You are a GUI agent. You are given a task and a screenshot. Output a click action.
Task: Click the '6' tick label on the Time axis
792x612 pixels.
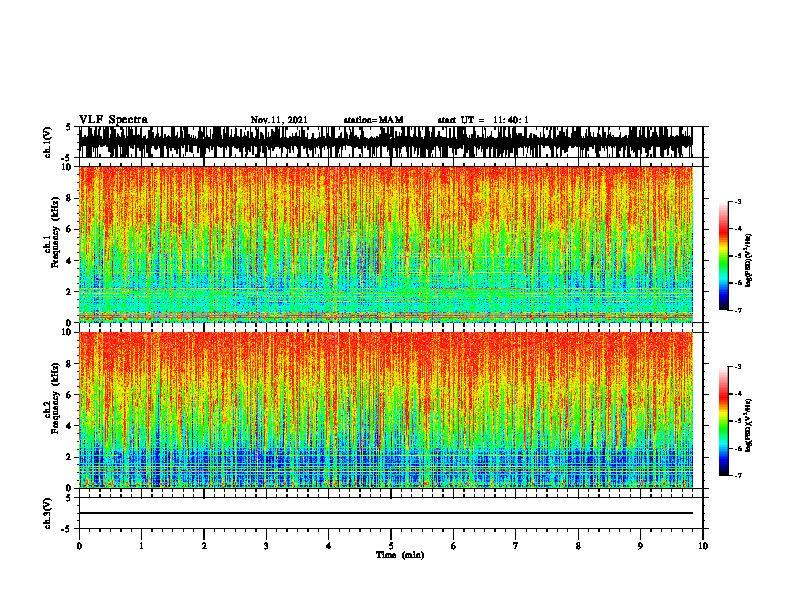(x=453, y=545)
